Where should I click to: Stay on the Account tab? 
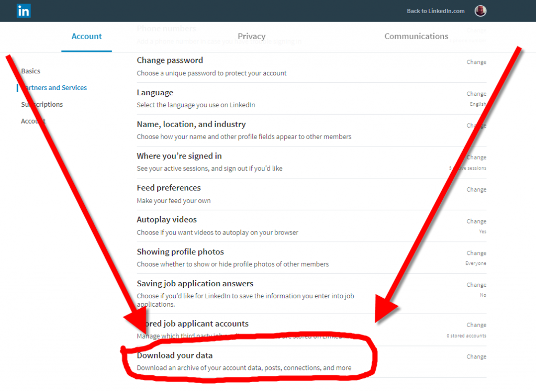click(86, 36)
